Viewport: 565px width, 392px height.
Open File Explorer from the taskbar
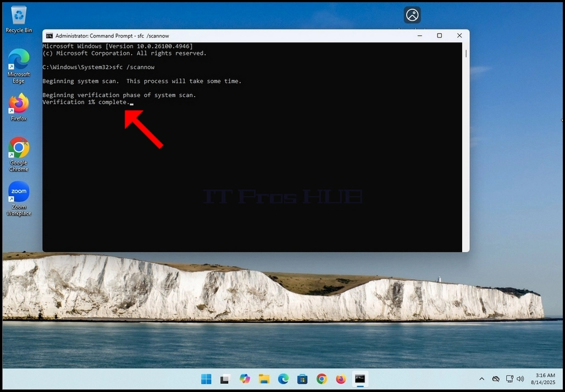coord(264,379)
